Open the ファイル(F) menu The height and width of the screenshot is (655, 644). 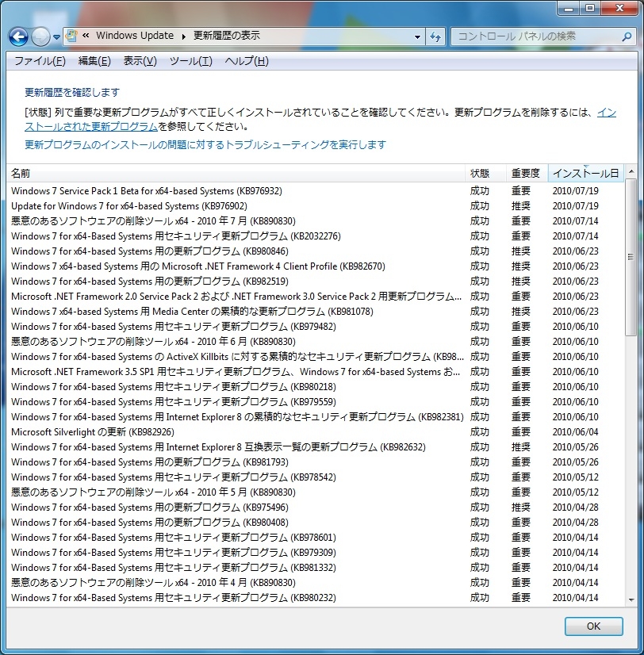[x=40, y=61]
